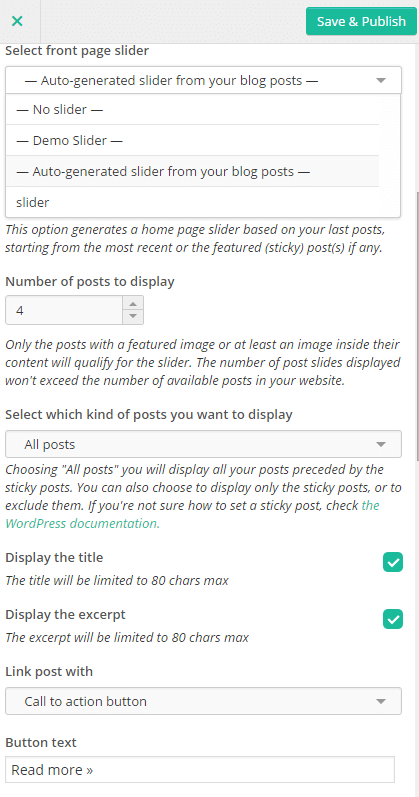419x797 pixels.
Task: Open the front page slider dropdown arrow
Action: 381,80
